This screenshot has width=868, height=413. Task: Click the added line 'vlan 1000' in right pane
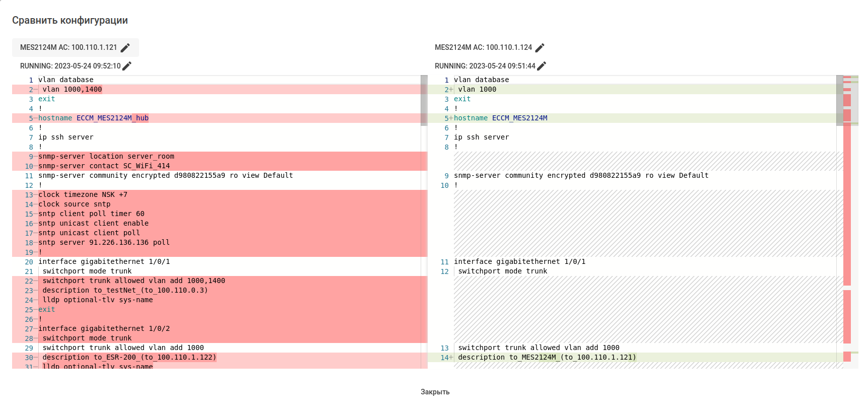click(477, 90)
